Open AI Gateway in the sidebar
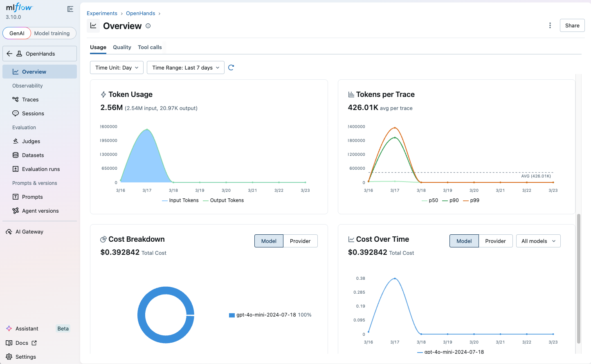591x364 pixels. click(x=29, y=231)
